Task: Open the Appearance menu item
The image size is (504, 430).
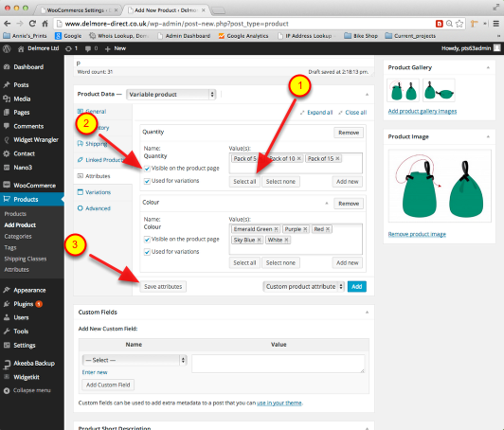Action: coord(29,290)
